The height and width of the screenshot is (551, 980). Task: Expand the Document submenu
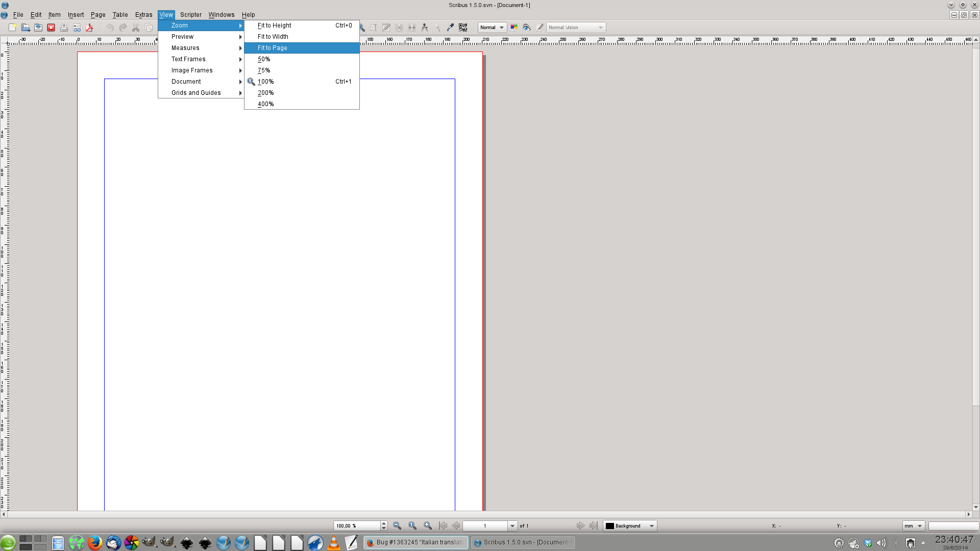[x=201, y=82]
